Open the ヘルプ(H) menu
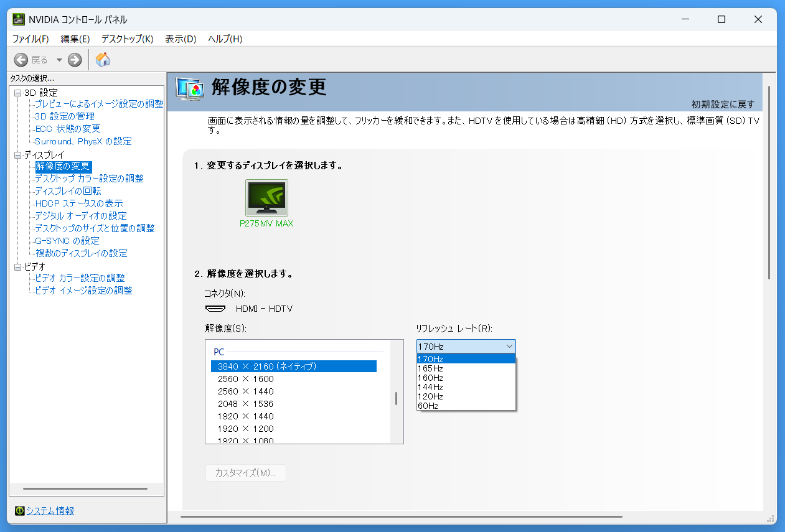 (x=225, y=39)
